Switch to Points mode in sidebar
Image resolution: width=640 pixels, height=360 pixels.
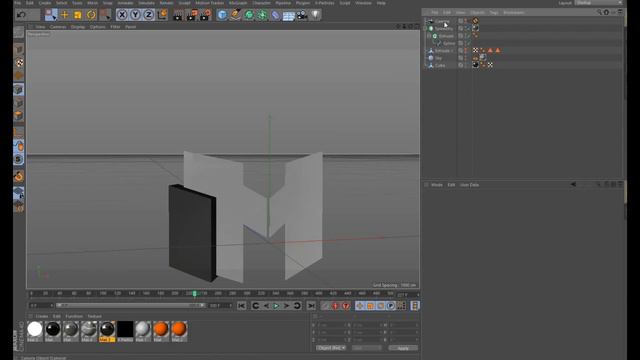click(19, 89)
